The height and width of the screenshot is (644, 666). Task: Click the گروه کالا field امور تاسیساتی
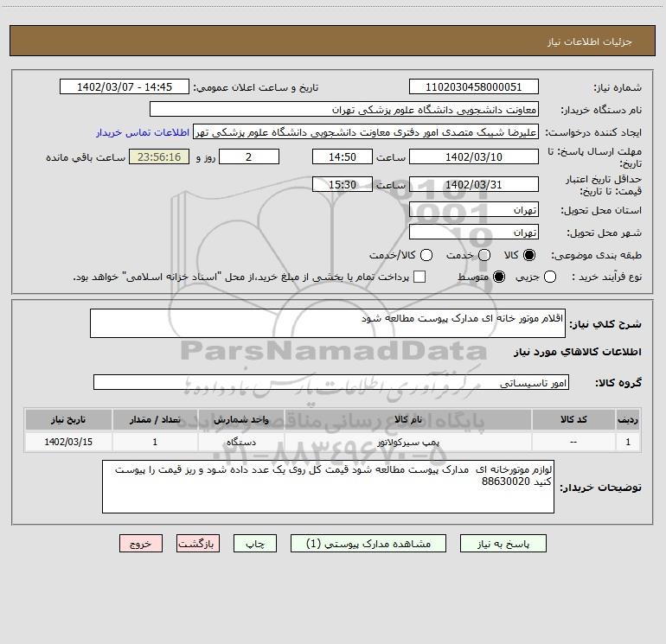click(331, 382)
